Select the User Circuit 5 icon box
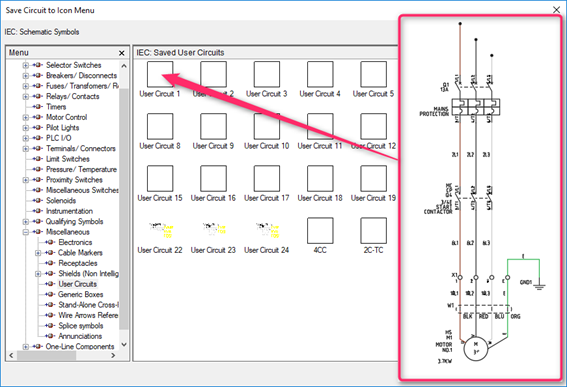567x387 pixels. 374,74
